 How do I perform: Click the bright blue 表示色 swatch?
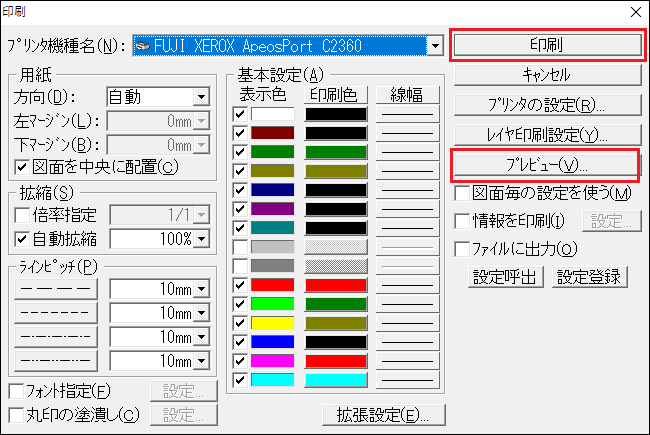[272, 342]
